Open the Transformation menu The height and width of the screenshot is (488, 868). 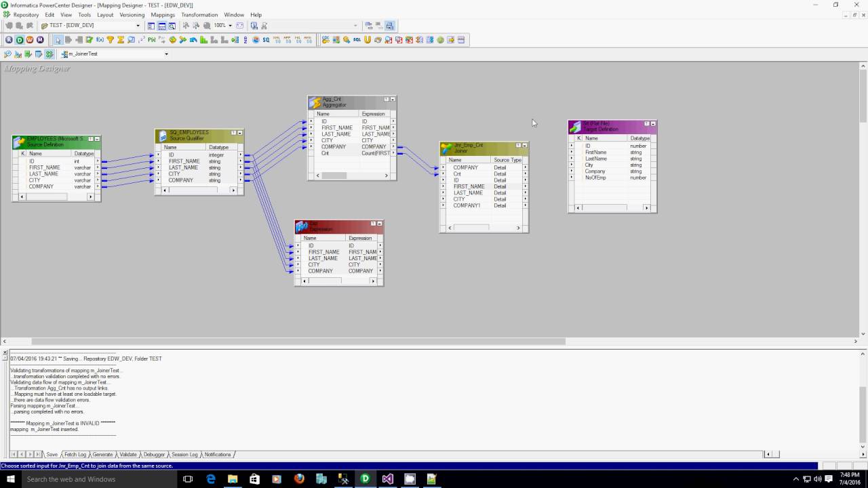tap(199, 14)
